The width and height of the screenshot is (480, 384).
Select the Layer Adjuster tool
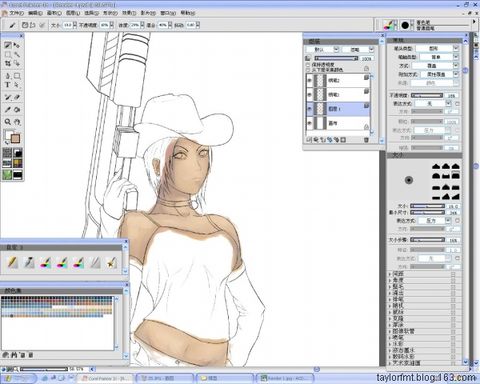17,45
